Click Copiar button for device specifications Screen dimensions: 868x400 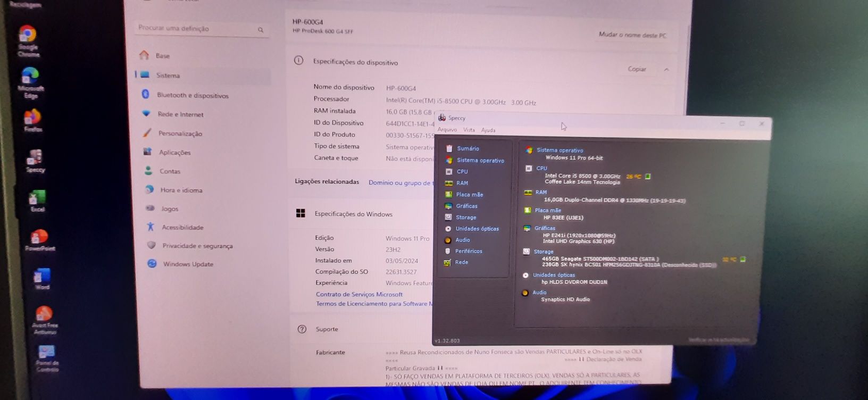tap(637, 69)
